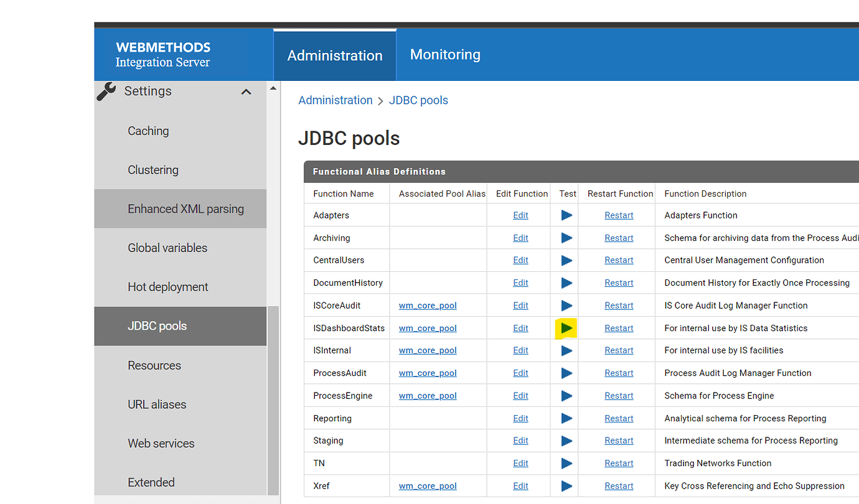Screen dimensions: 859x504
Task: Run the test for the Adapters function
Action: [566, 215]
